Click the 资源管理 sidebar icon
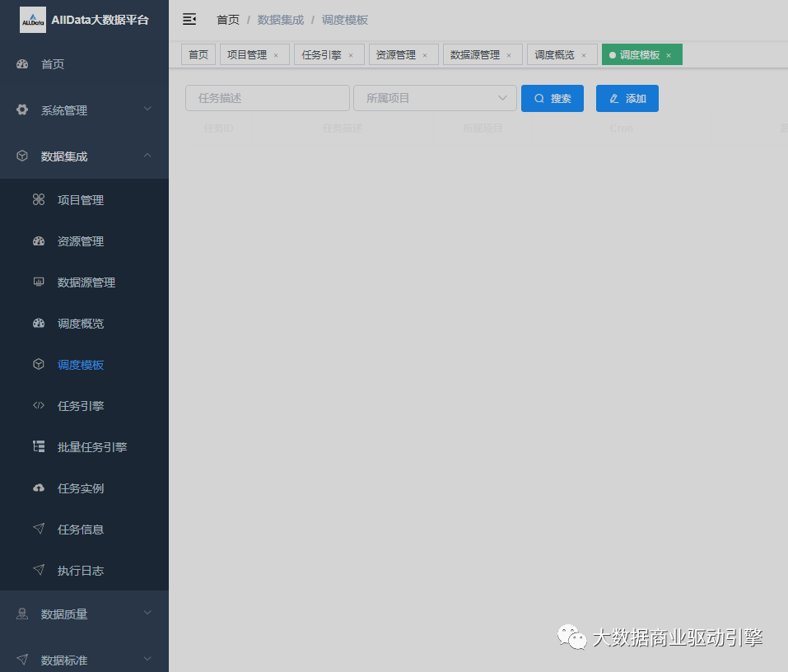The width and height of the screenshot is (788, 672). (39, 241)
